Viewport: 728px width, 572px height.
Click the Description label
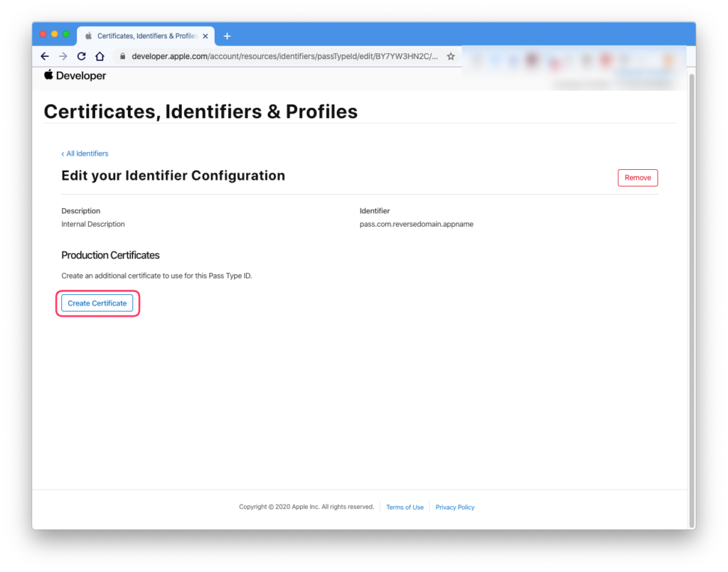click(81, 210)
